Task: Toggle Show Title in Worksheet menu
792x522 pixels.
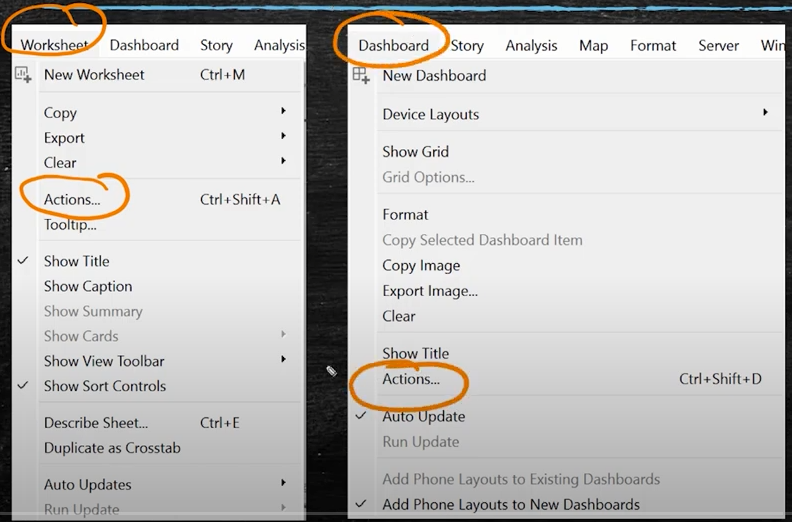Action: coord(76,261)
